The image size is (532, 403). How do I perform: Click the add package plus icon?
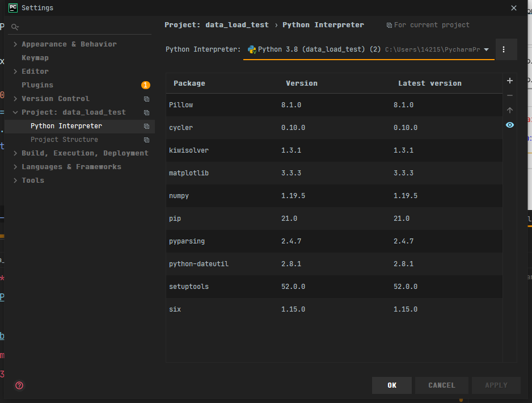(510, 81)
